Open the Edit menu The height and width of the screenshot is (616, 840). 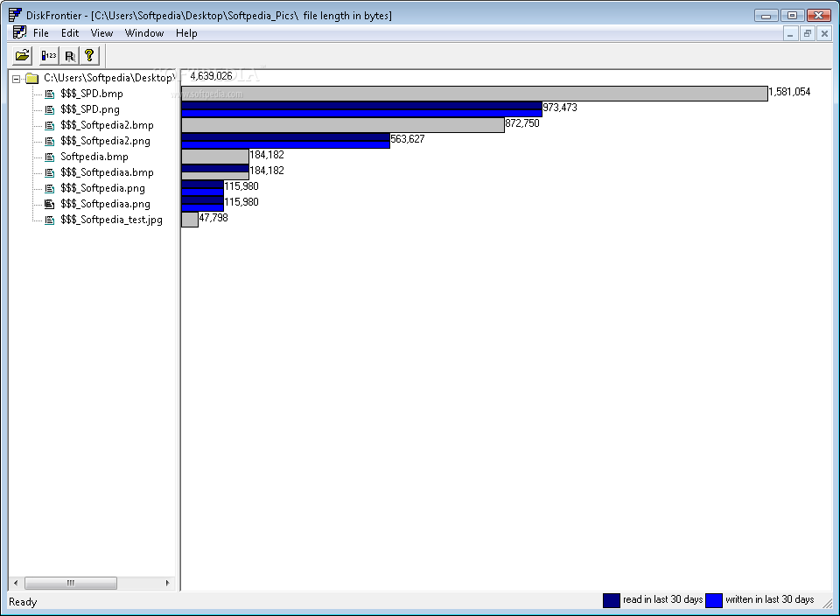[70, 33]
